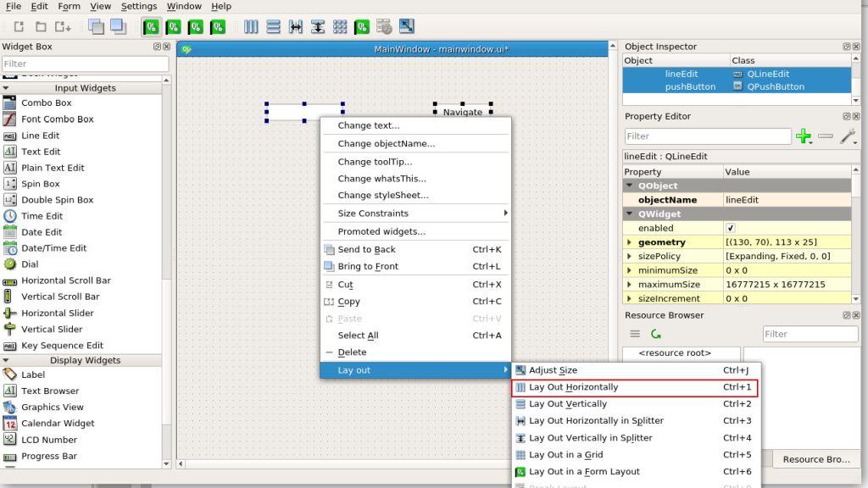This screenshot has height=488, width=868.
Task: Open the Form menu
Action: (x=70, y=6)
